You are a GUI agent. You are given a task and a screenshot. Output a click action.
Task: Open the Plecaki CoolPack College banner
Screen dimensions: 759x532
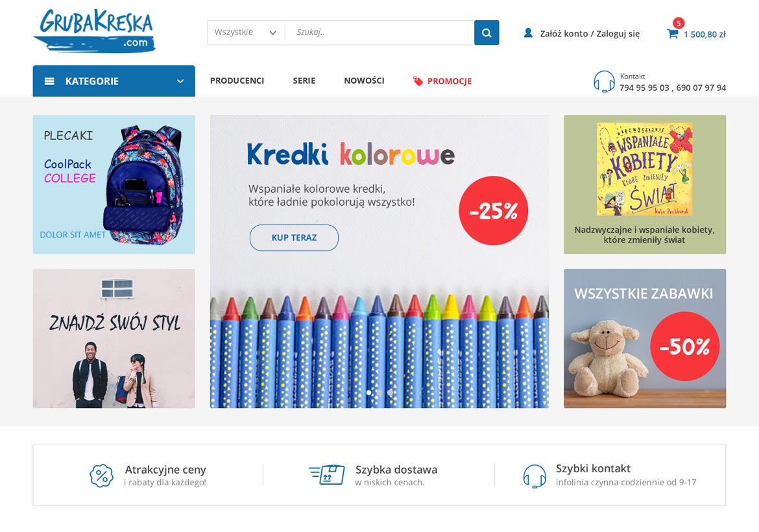114,184
